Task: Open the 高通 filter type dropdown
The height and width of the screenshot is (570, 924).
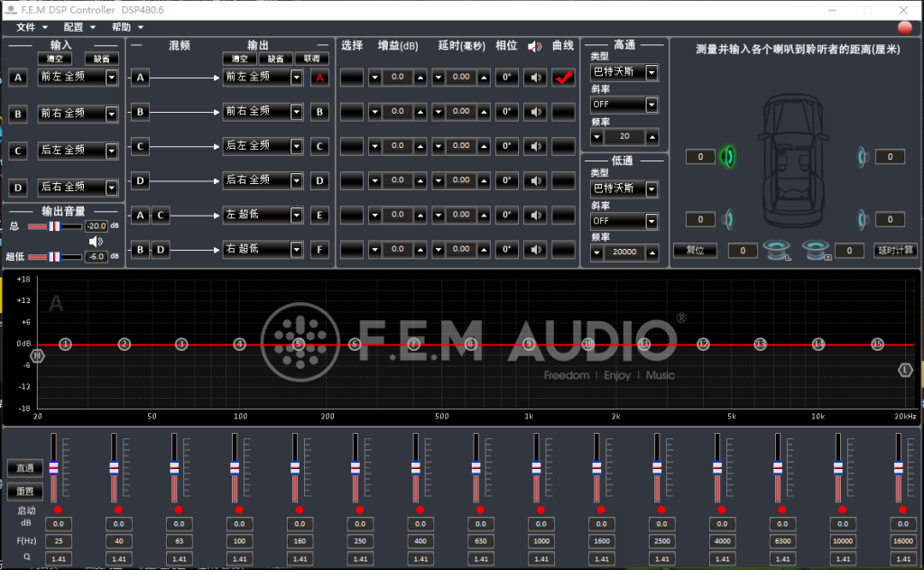Action: click(x=651, y=72)
